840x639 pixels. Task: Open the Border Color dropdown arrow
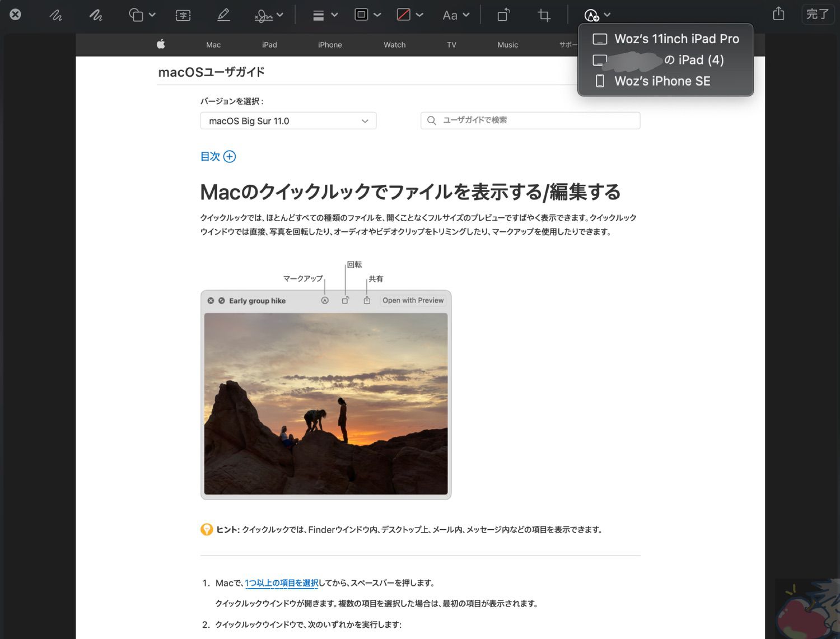(377, 15)
